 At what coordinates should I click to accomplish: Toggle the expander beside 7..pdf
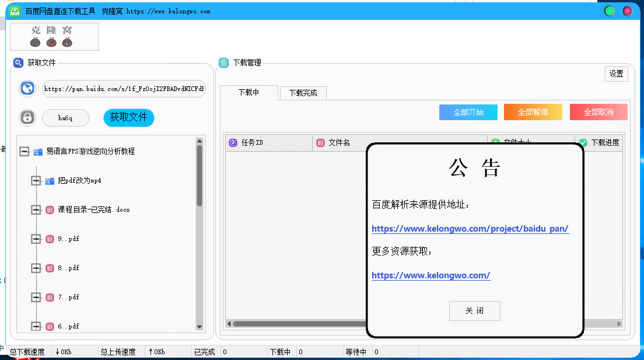tap(36, 298)
